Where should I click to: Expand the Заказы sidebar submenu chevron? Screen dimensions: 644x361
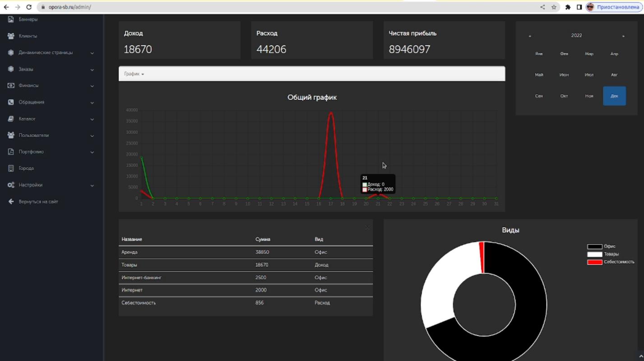point(92,70)
